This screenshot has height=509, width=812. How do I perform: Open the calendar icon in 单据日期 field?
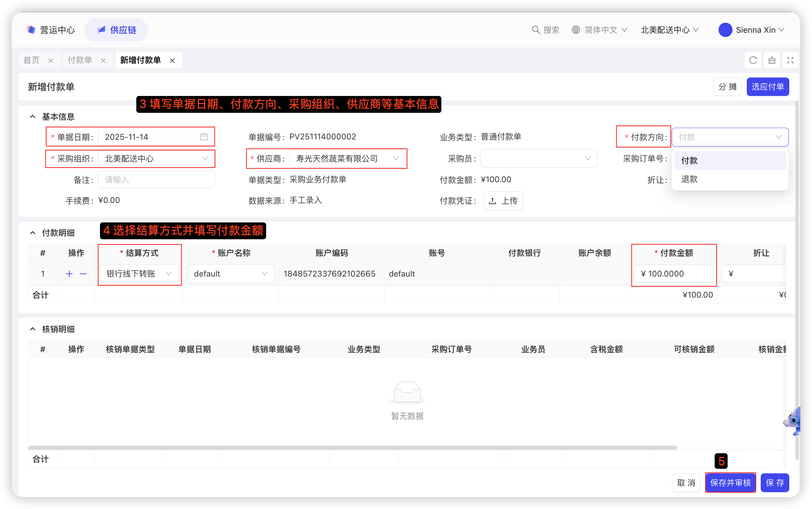(x=204, y=137)
